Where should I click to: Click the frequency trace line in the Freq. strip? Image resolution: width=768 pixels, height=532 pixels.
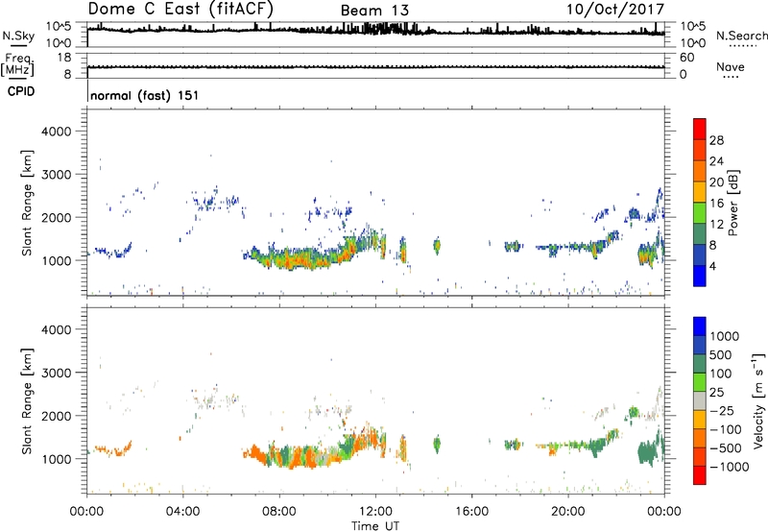[375, 66]
